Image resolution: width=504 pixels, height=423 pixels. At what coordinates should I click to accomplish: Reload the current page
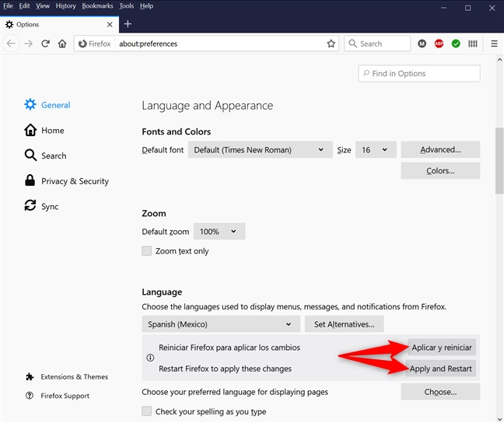coord(45,44)
